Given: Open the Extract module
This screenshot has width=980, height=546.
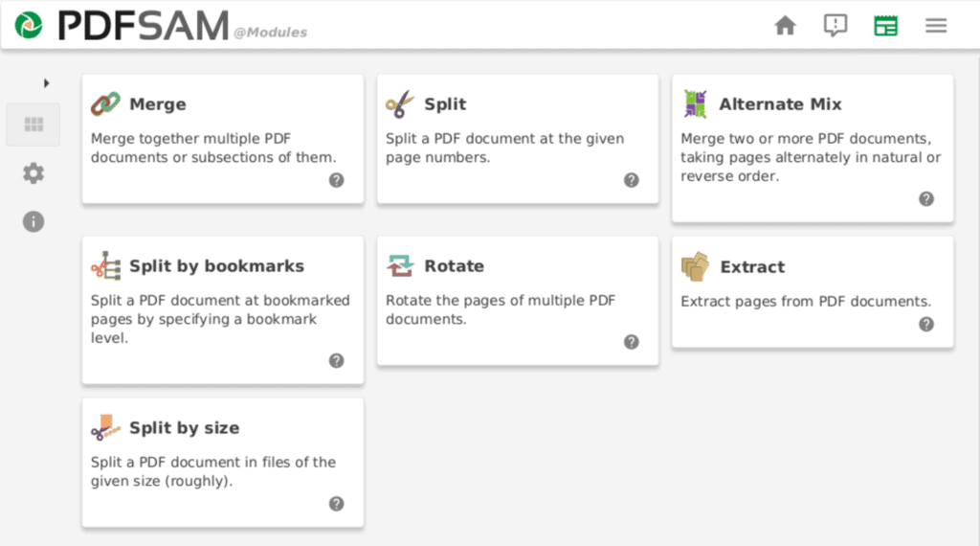Looking at the screenshot, I should 813,292.
